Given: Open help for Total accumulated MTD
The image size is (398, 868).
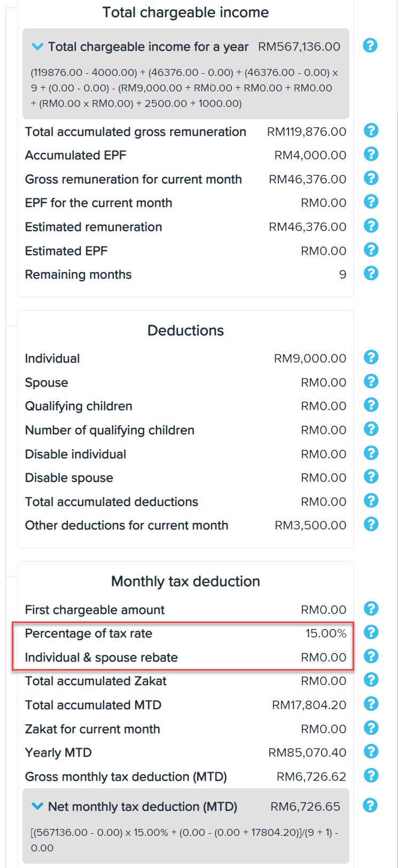Looking at the screenshot, I should point(371,704).
